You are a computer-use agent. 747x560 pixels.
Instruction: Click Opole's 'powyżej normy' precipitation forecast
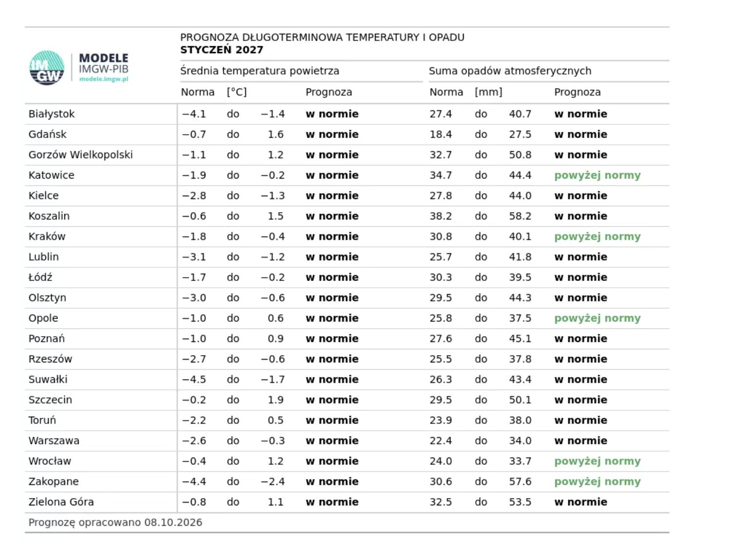pos(597,318)
